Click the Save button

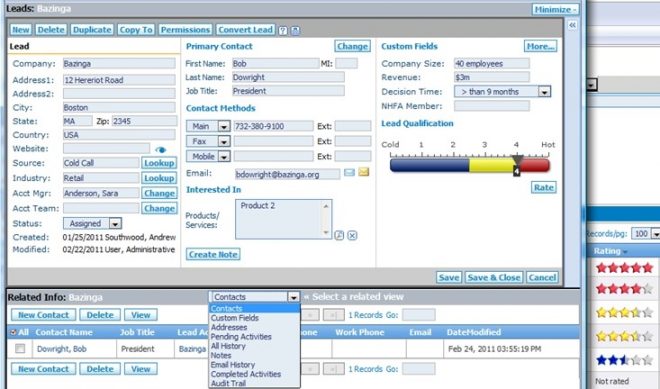click(x=449, y=277)
